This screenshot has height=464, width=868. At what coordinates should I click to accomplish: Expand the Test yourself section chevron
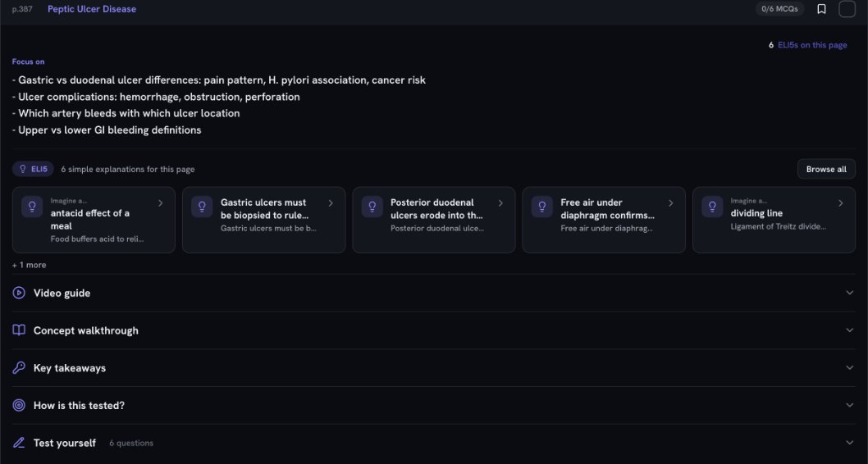849,443
